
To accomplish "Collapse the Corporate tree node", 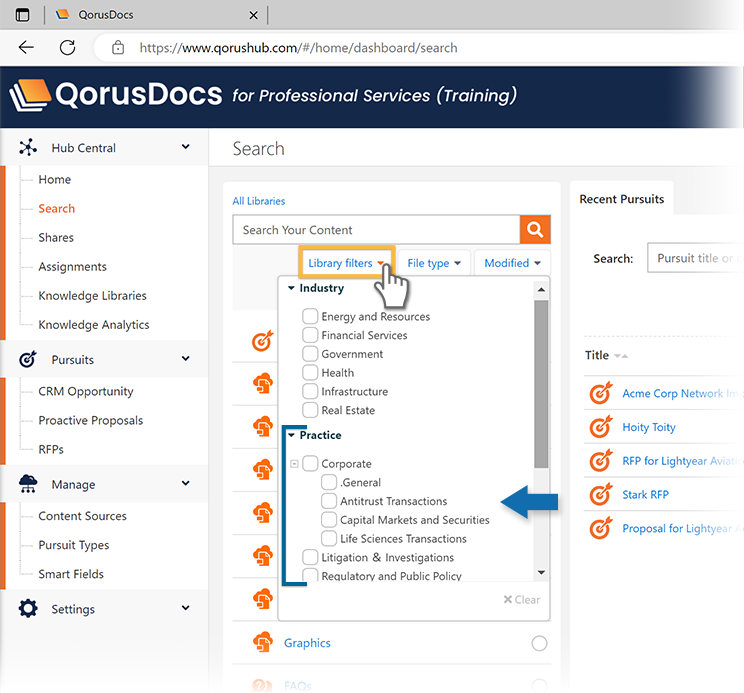I will pyautogui.click(x=294, y=463).
